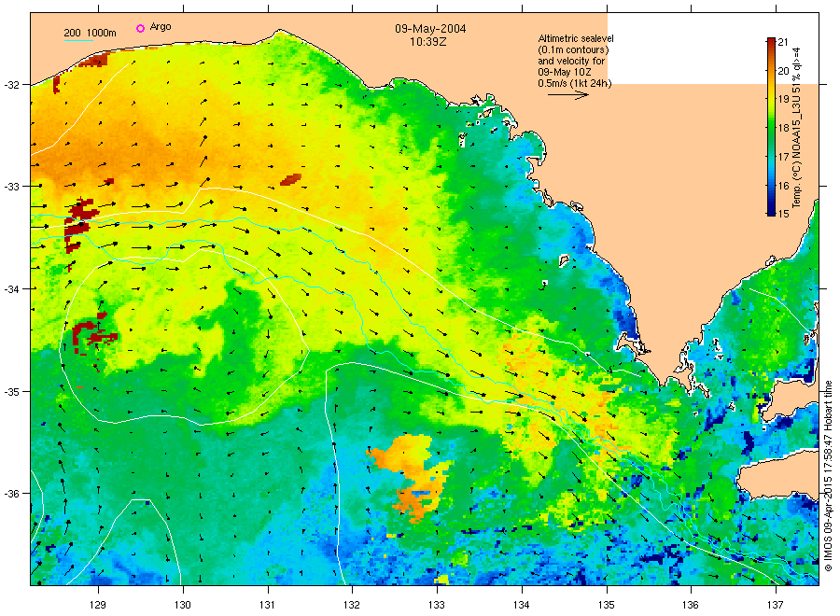The image size is (840, 616).
Task: Click the '0.5m/s (1kt 24h)' scale label
Action: click(574, 83)
